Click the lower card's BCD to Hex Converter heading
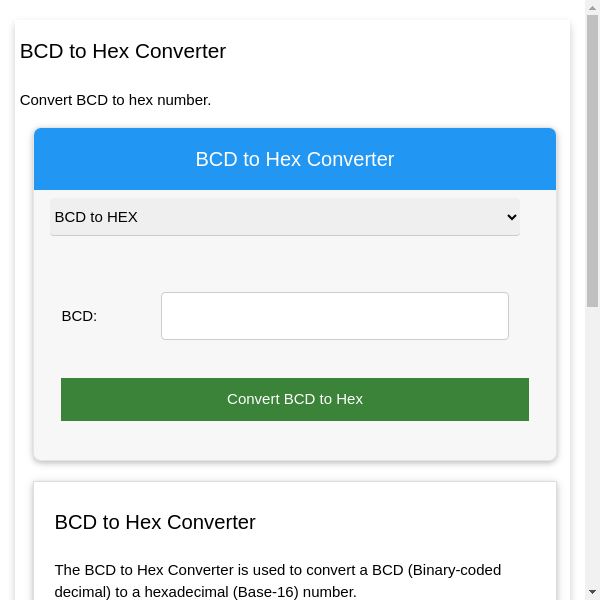Viewport: 600px width, 600px height. click(x=155, y=522)
